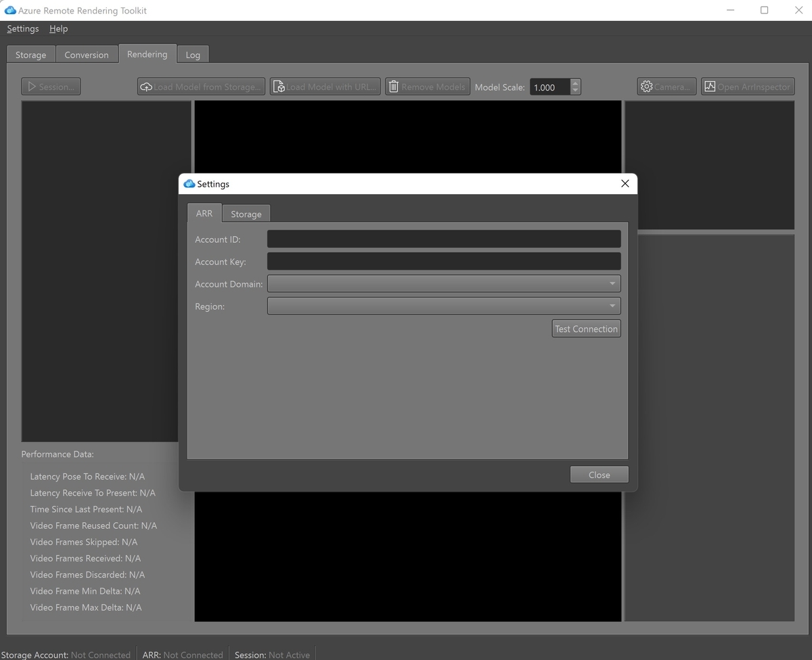The height and width of the screenshot is (660, 812).
Task: Expand the Account Domain dropdown
Action: [444, 284]
